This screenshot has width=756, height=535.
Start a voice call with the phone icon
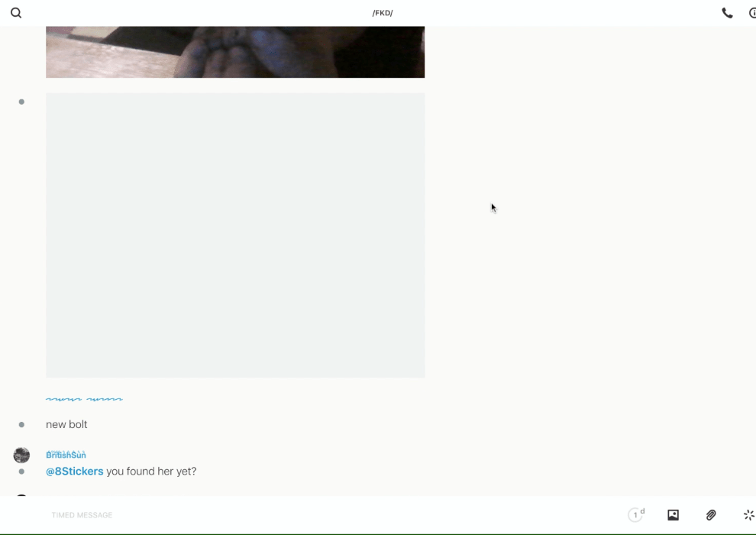(x=727, y=13)
